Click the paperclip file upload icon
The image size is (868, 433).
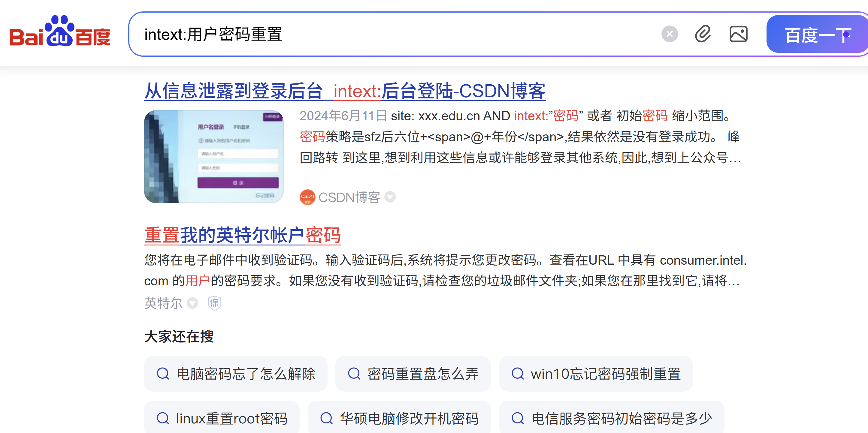coord(703,34)
